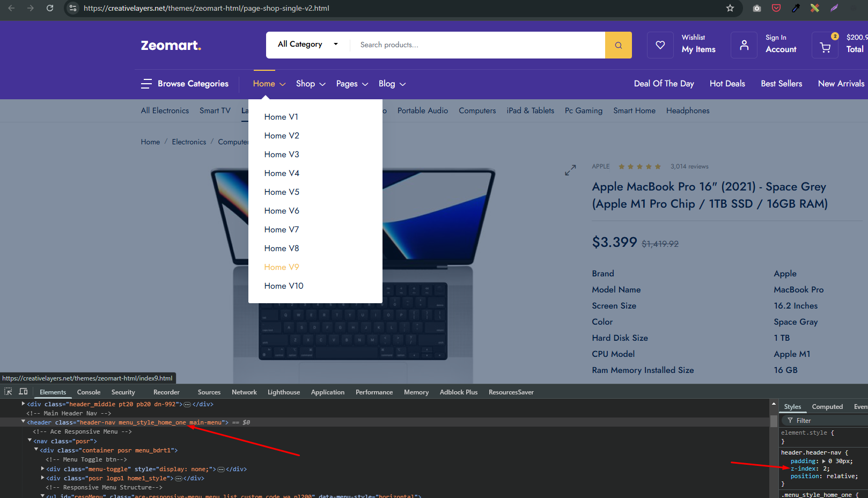Open the Lighthouse tab
Screen dimensions: 868x498
coord(284,392)
